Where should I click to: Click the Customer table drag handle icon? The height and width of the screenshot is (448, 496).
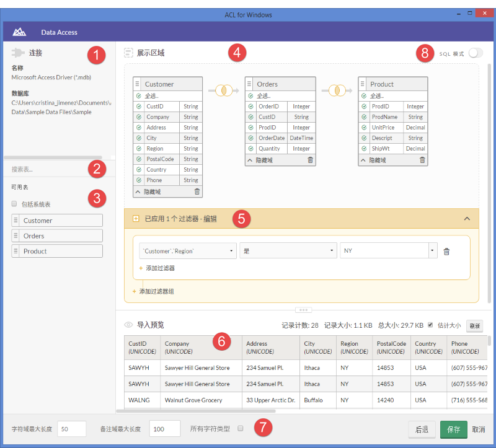138,84
